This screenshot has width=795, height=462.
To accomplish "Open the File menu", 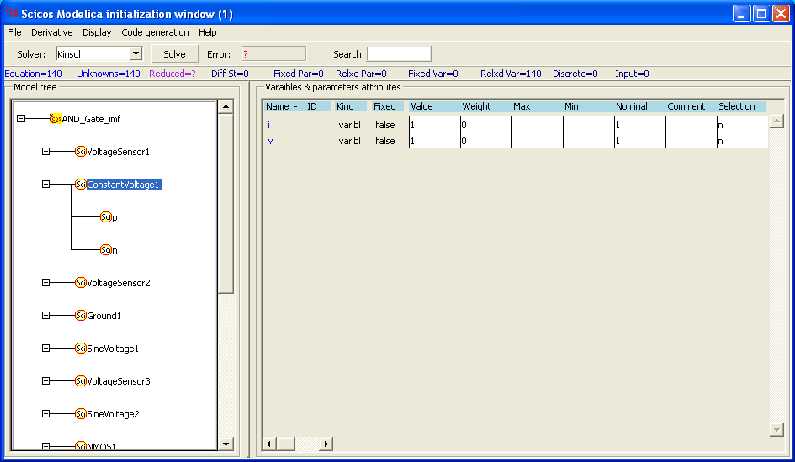I will point(15,32).
